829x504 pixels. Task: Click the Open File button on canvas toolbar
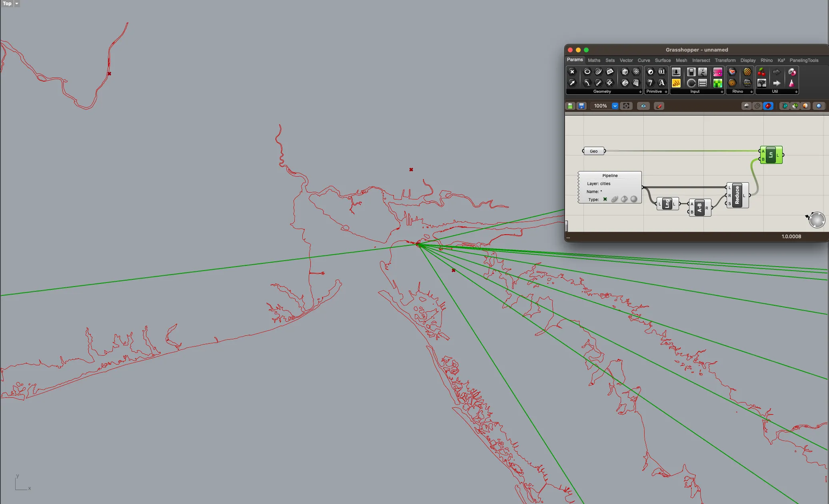click(x=570, y=106)
